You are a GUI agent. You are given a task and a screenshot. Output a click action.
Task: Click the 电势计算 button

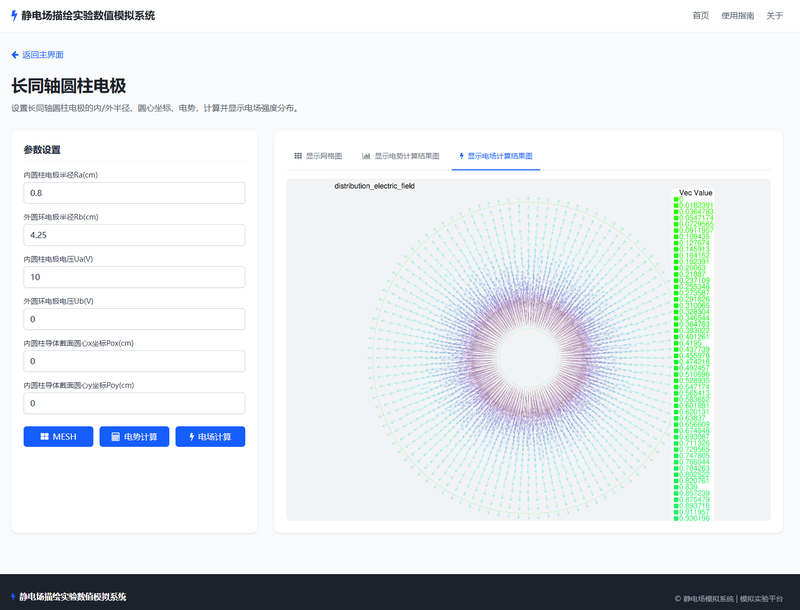tap(134, 437)
